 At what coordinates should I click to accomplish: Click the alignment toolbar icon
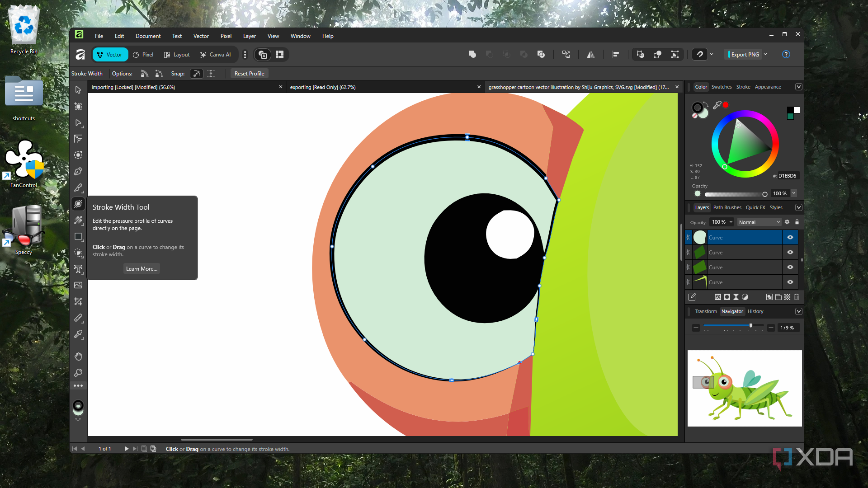coord(615,55)
